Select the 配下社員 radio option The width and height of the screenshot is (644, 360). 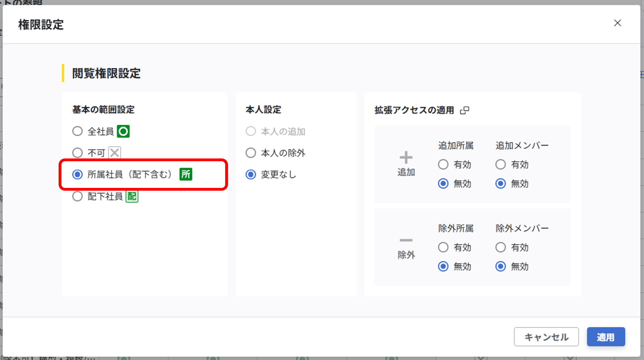click(x=78, y=196)
